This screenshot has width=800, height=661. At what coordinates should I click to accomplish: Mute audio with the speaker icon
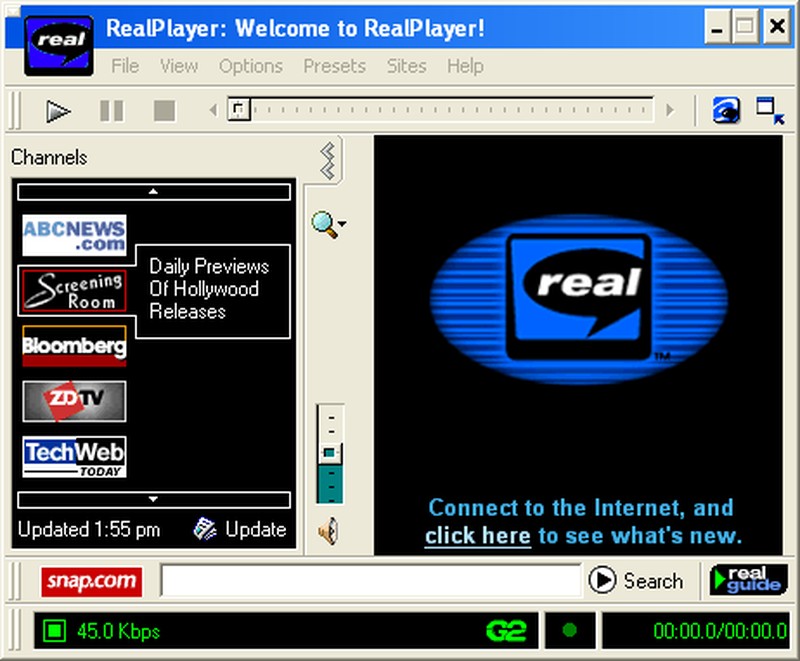pos(328,532)
